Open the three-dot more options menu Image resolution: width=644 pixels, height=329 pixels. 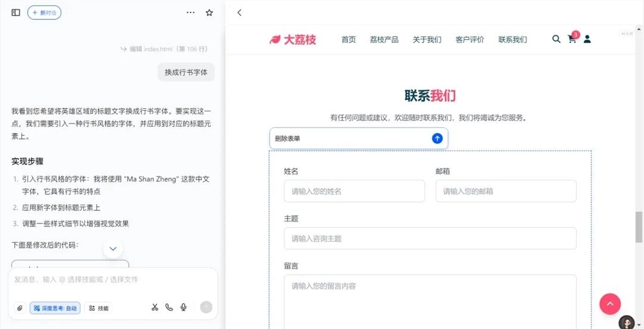point(191,13)
